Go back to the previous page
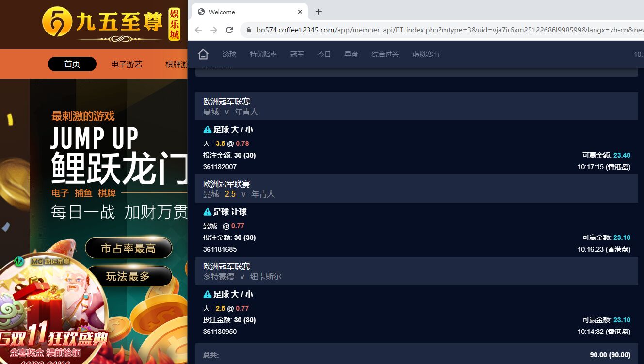The image size is (644, 364). pos(198,30)
